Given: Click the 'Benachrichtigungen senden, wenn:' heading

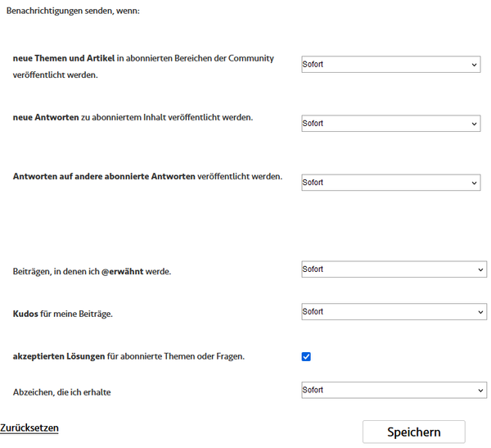Looking at the screenshot, I should (73, 11).
